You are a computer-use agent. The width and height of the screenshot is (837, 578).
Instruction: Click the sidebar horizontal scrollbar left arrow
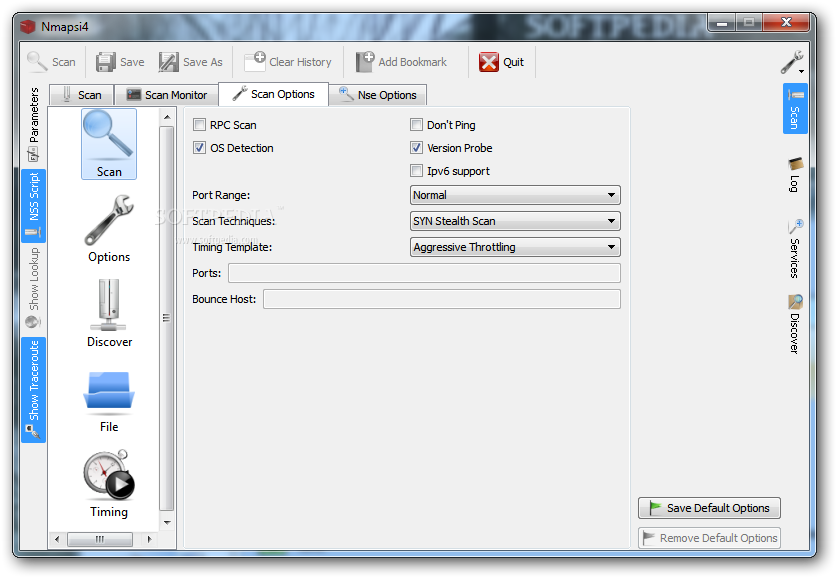pos(57,539)
